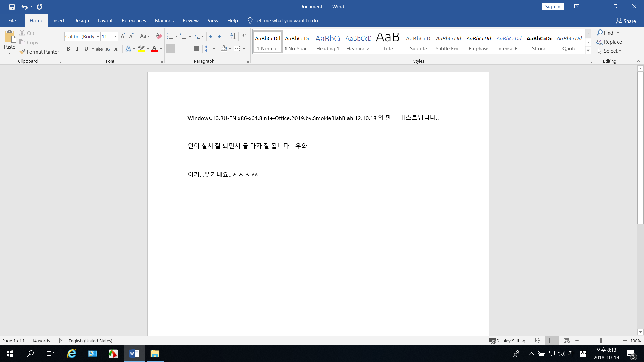
Task: Justify the paragraph text
Action: 197,49
